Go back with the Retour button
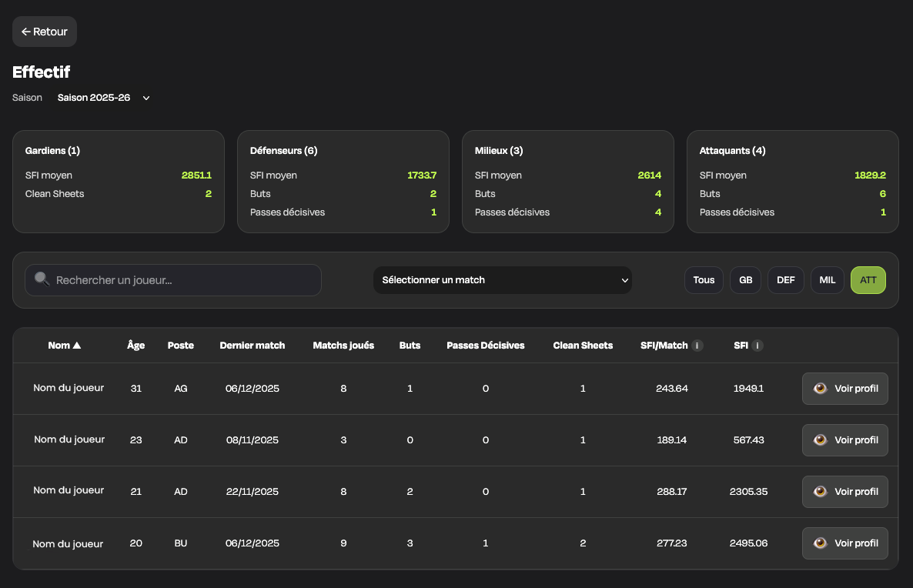 tap(45, 32)
